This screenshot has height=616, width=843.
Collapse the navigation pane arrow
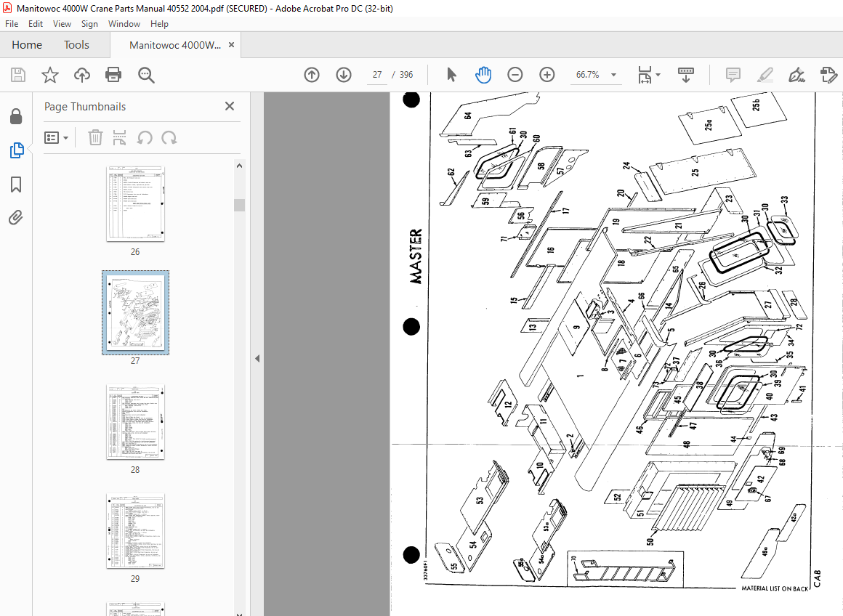[x=257, y=358]
